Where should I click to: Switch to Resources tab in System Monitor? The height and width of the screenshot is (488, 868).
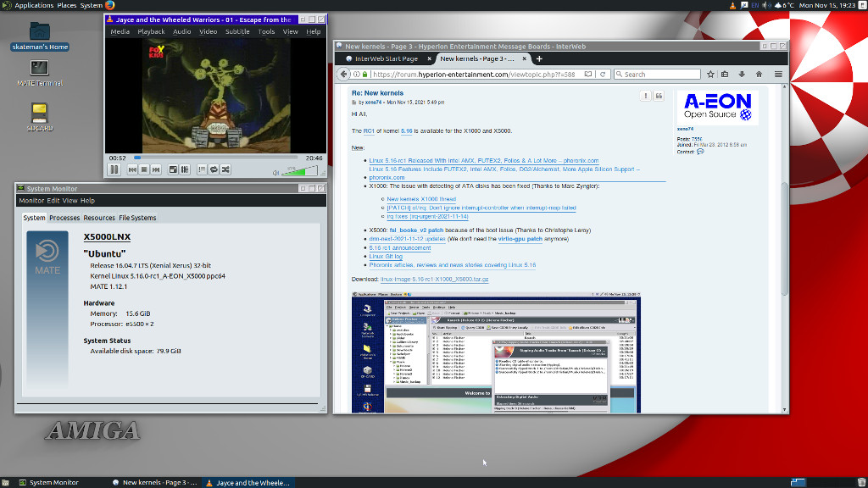pyautogui.click(x=99, y=218)
